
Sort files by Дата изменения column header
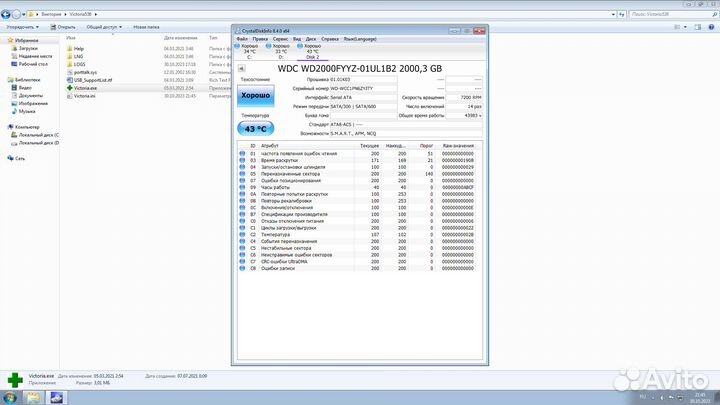(x=180, y=38)
